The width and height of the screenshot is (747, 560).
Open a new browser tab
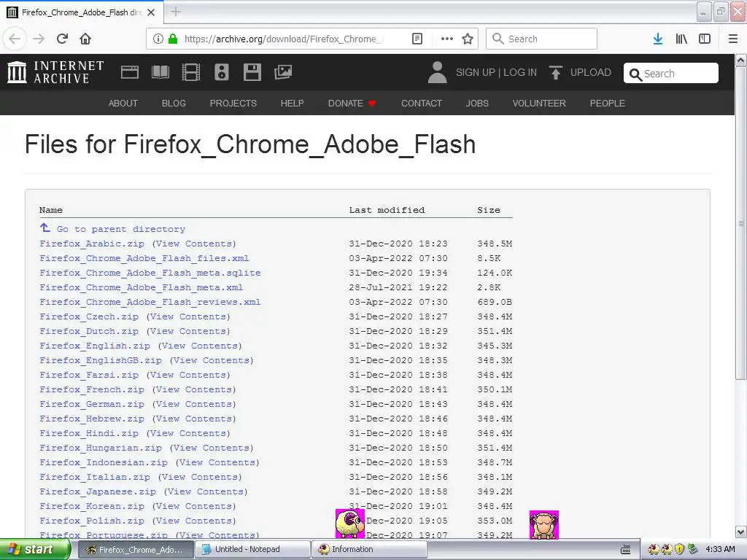pyautogui.click(x=175, y=12)
